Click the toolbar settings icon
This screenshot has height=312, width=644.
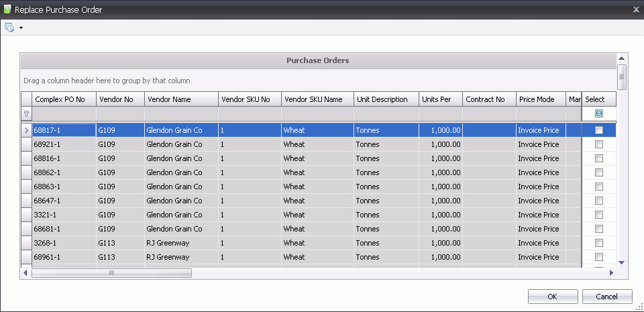(9, 28)
